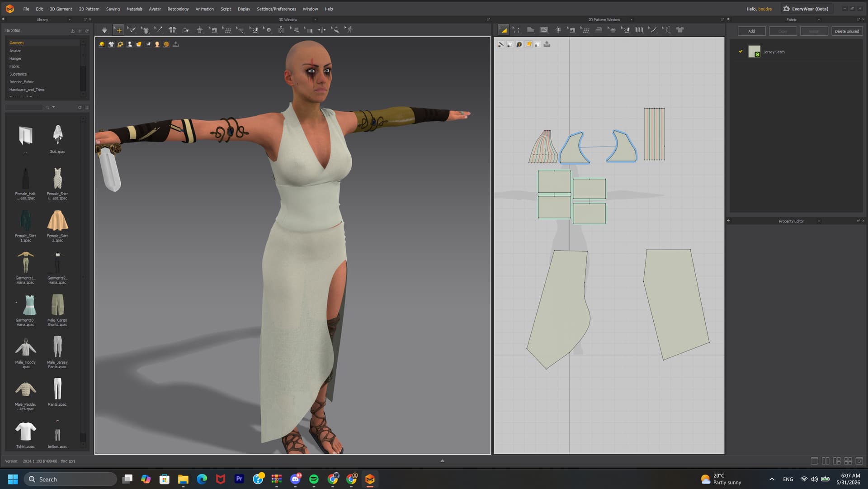Toggle the avatar head display in 3D viewport
The width and height of the screenshot is (868, 489).
(x=157, y=44)
